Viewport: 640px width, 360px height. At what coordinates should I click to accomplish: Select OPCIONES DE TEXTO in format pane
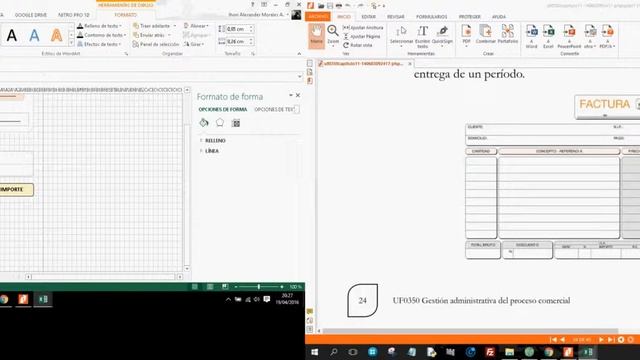(x=274, y=109)
